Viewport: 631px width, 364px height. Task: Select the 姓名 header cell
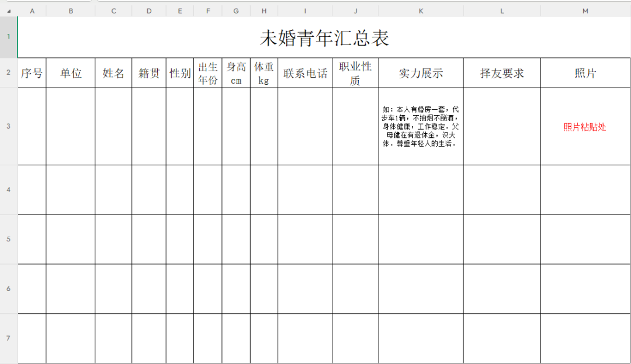click(113, 73)
